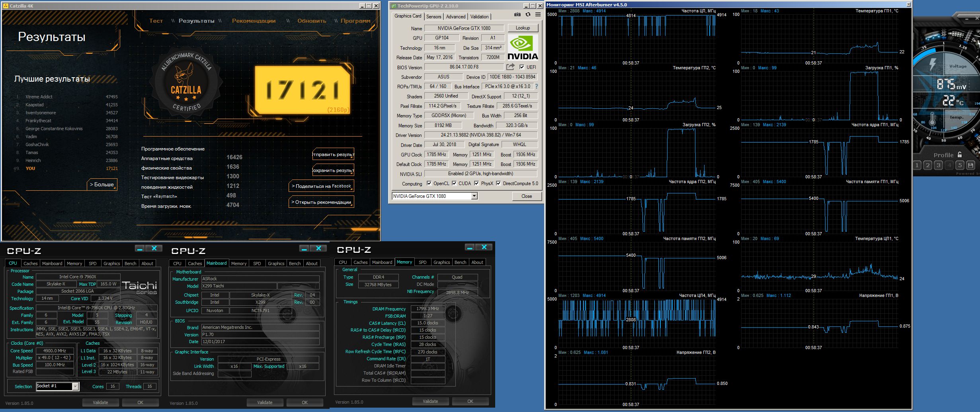980x412 pixels.
Task: Click the Температура ЦП1 graph in Afterburner
Action: tap(819, 266)
